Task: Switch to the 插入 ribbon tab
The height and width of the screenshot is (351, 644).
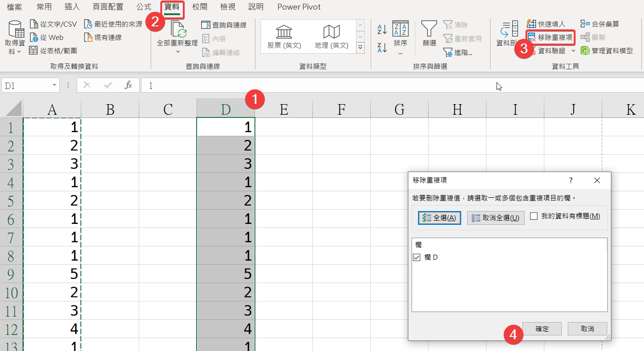Action: pyautogui.click(x=72, y=7)
